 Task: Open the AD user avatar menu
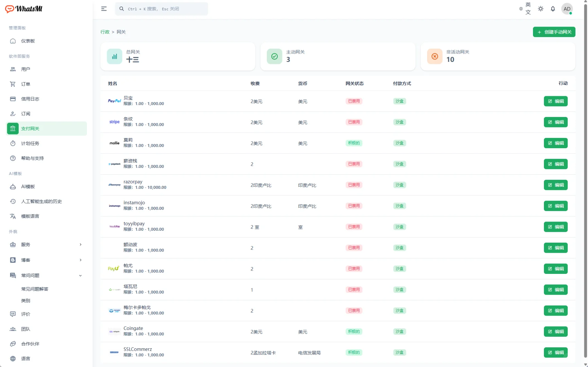click(x=567, y=9)
